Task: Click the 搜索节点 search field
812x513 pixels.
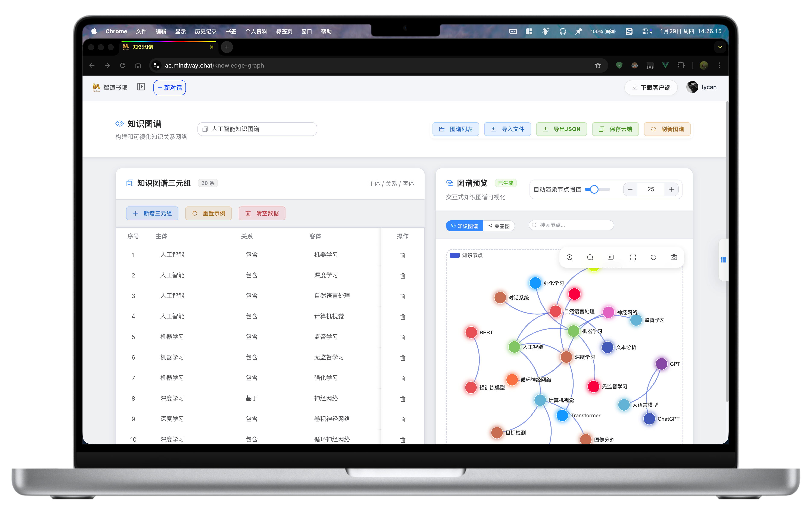Action: pos(571,225)
